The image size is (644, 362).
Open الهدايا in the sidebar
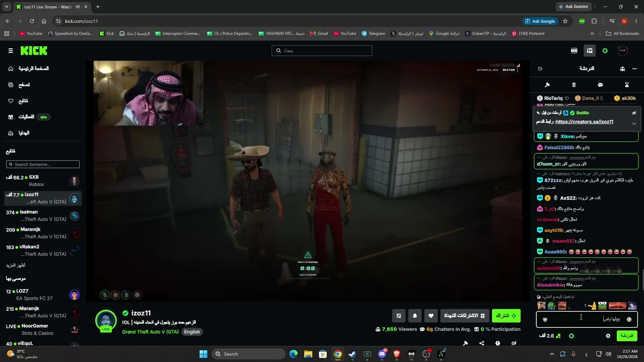[18, 133]
